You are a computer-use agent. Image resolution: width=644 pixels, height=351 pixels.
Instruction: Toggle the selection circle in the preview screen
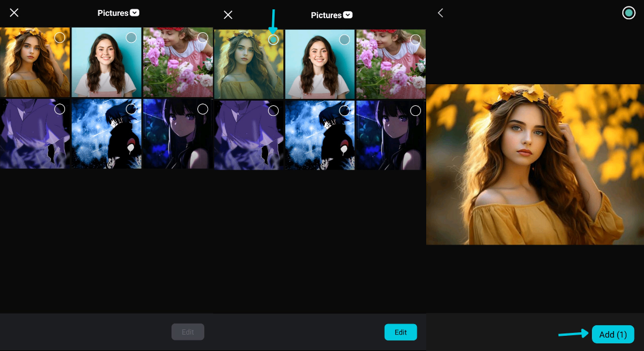pos(628,13)
